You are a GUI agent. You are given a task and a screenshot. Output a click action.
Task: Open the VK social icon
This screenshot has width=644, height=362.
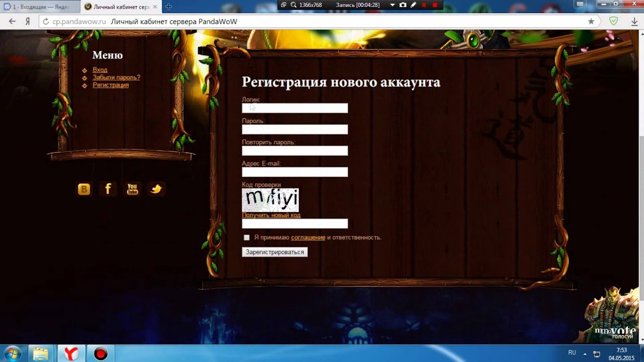[84, 189]
